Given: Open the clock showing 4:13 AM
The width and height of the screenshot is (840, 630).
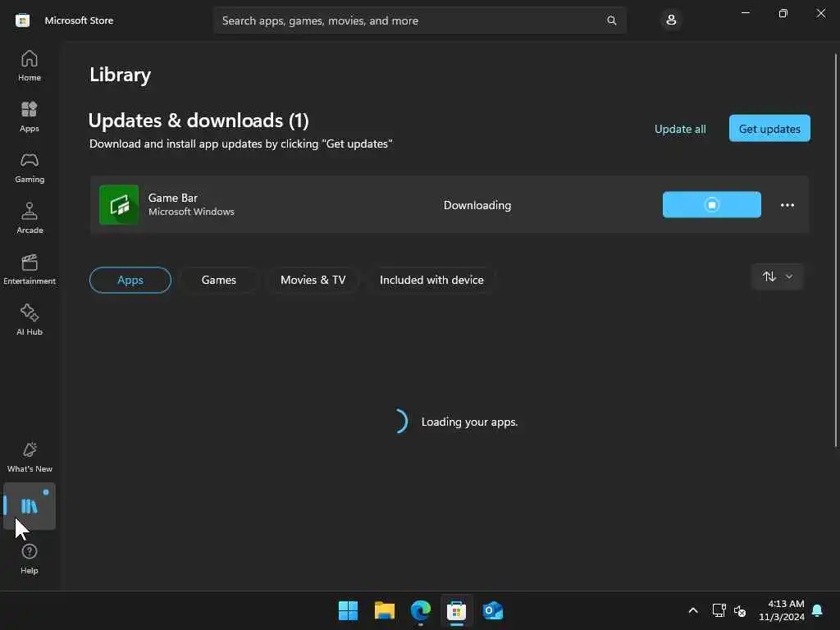Looking at the screenshot, I should tap(782, 610).
